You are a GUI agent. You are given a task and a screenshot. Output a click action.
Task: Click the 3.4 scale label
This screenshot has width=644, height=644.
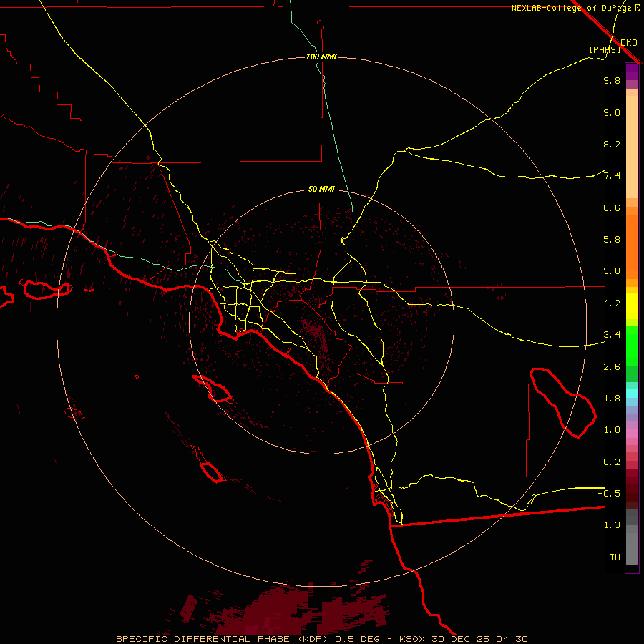pyautogui.click(x=612, y=335)
